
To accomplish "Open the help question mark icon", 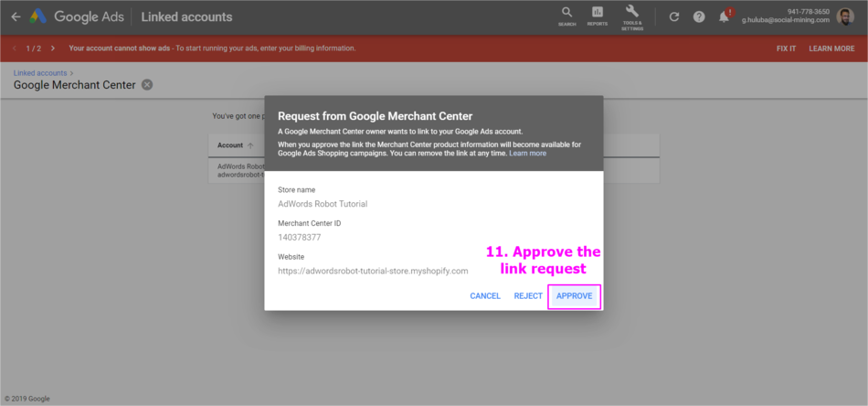I will 699,16.
